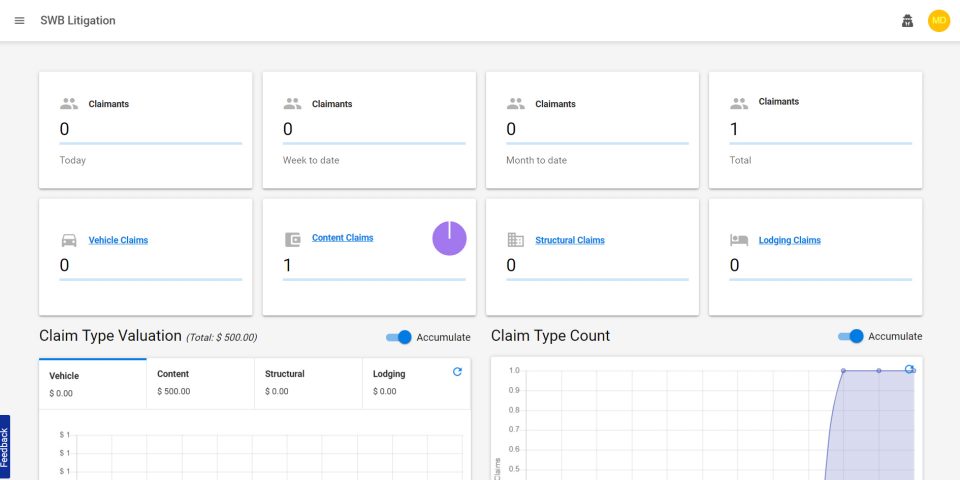Open the Vehicle Claims link

(118, 240)
